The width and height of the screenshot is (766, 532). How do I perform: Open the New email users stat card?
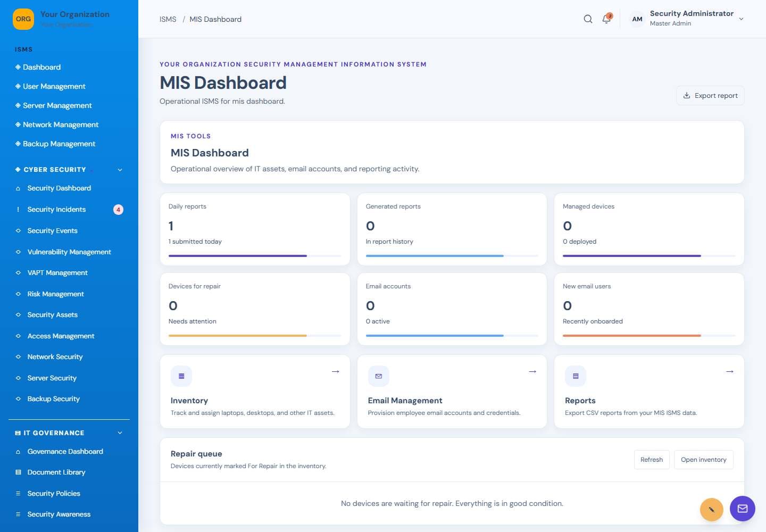[x=649, y=309]
